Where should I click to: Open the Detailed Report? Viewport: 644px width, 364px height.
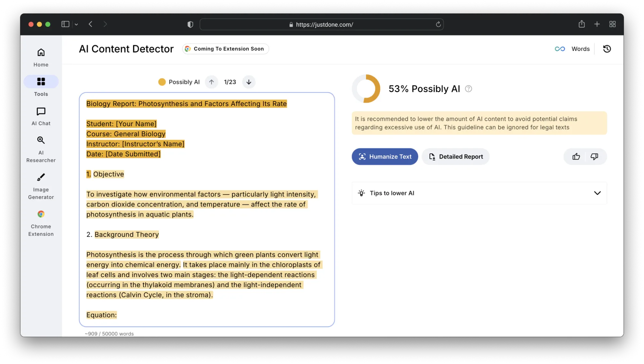pos(456,157)
